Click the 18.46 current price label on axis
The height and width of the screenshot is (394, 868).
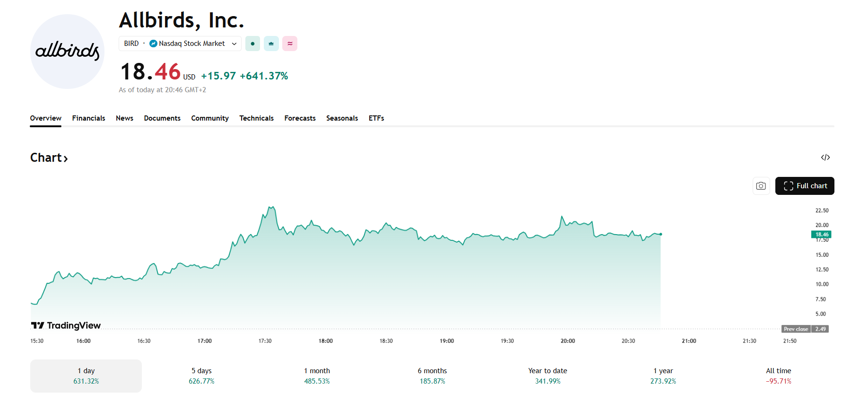821,235
